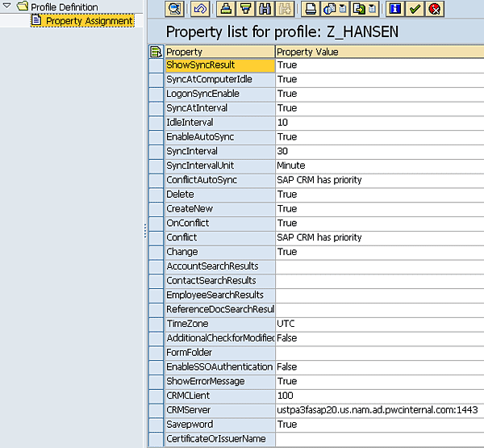The height and width of the screenshot is (448, 484).
Task: Open the Export dropdown arrow
Action: tap(373, 9)
